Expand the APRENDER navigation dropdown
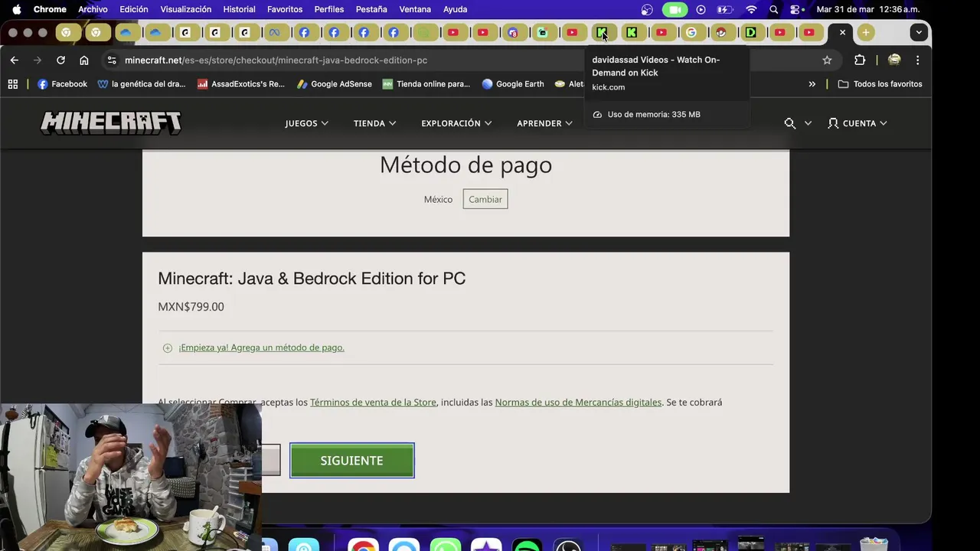Viewport: 980px width, 551px height. [x=544, y=123]
